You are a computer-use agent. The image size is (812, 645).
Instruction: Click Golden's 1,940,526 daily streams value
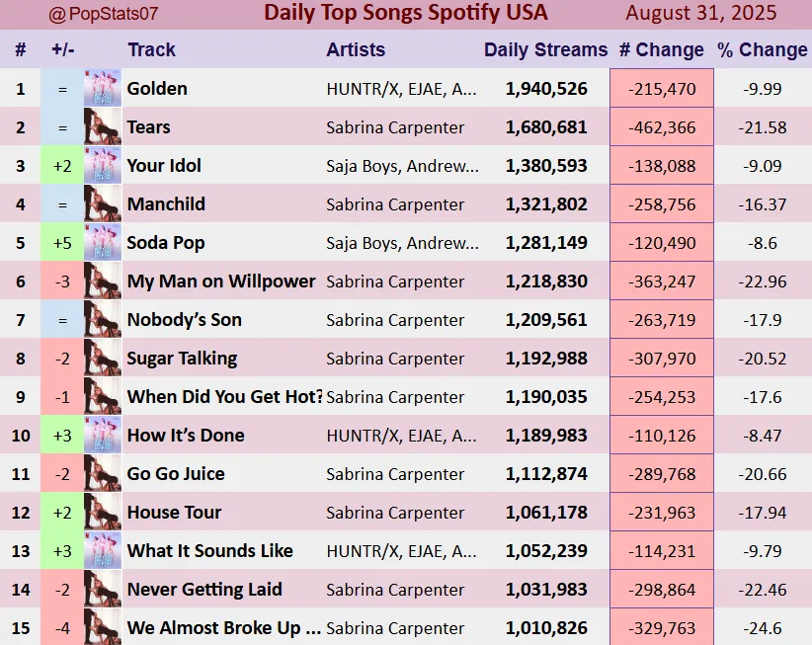point(546,89)
